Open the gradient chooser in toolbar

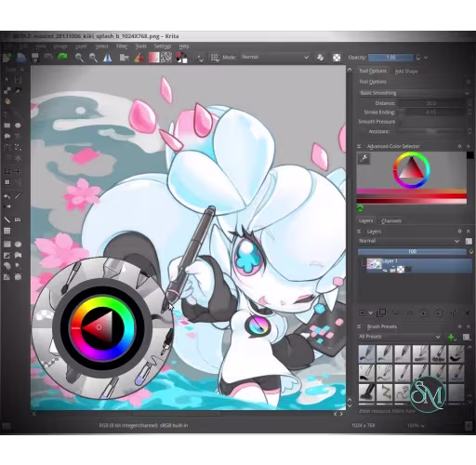(x=153, y=58)
